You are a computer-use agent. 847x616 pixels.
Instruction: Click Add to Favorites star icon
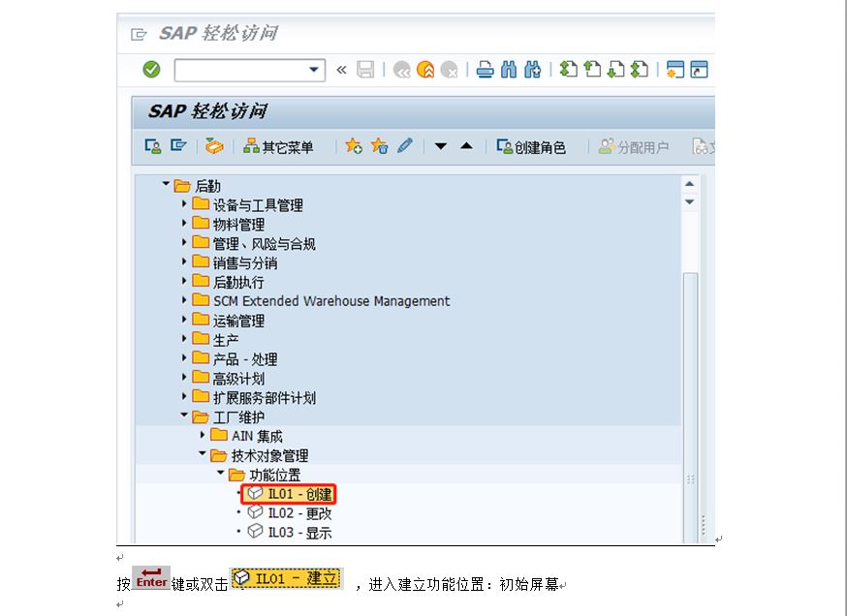[354, 145]
